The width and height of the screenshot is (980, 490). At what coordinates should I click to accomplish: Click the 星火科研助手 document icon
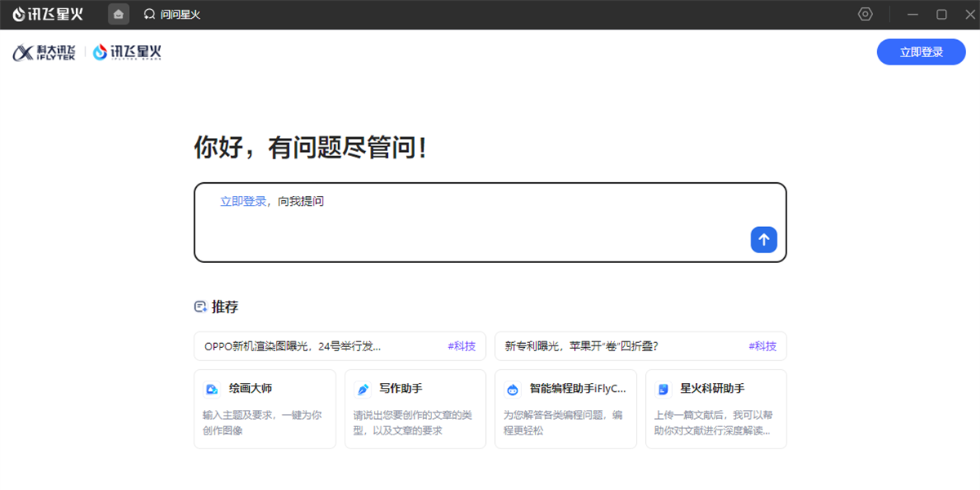click(x=663, y=389)
